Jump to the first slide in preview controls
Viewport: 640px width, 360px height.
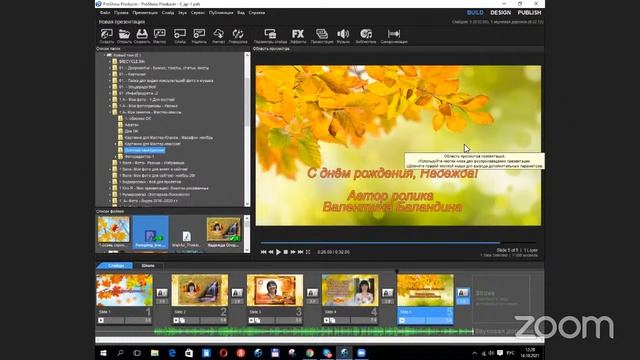(263, 252)
